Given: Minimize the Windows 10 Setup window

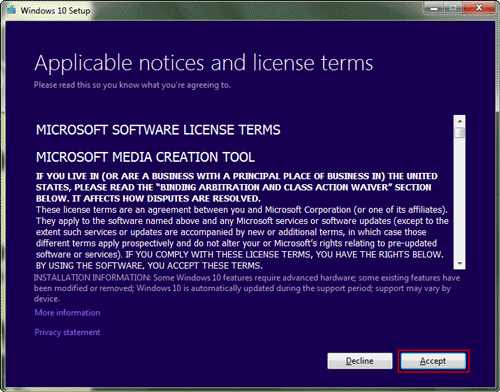Looking at the screenshot, I should tap(434, 8).
